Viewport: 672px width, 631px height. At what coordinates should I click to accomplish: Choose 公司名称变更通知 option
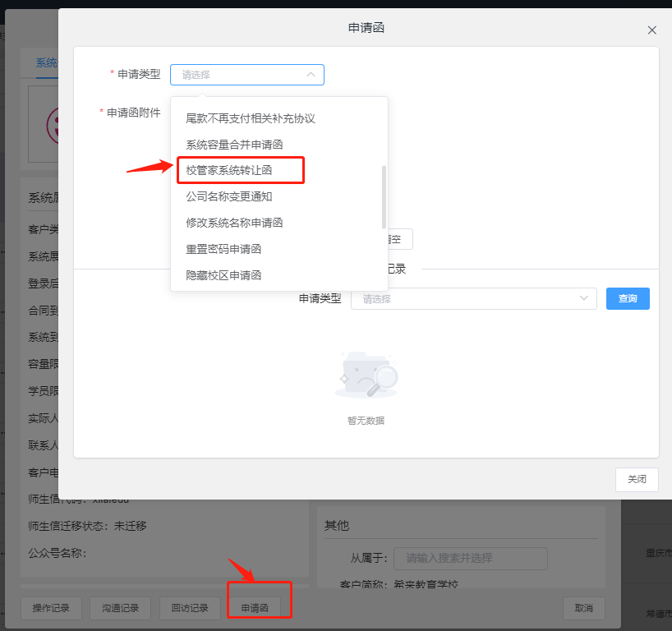coord(229,196)
